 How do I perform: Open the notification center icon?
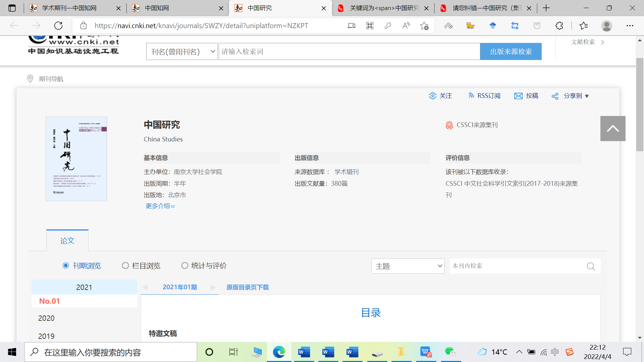point(627,352)
